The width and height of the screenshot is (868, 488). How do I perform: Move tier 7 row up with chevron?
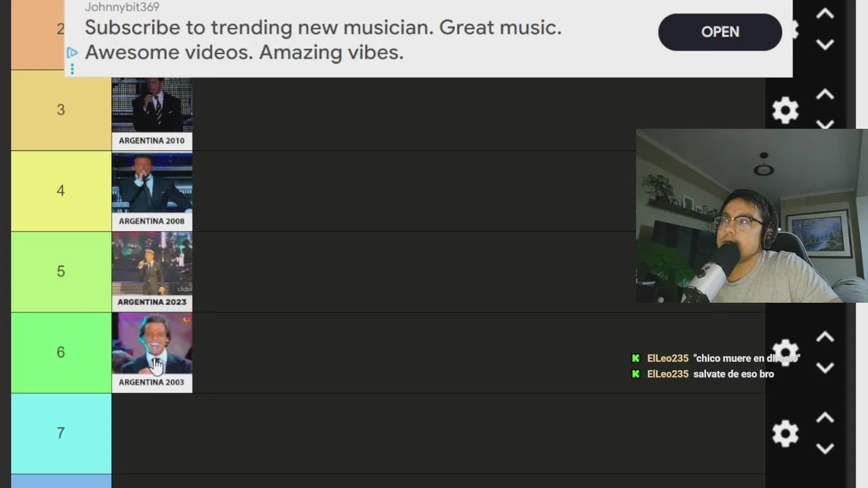(825, 418)
